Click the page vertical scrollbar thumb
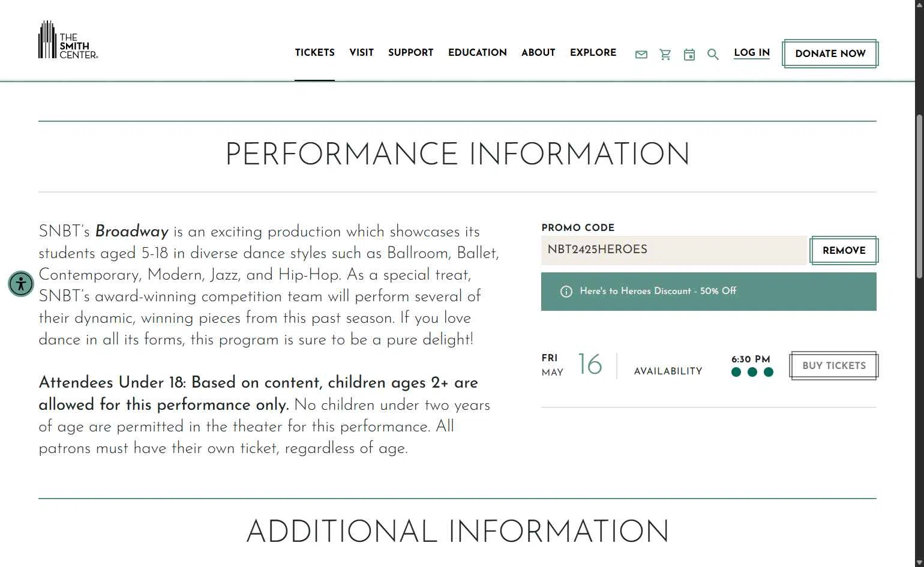The height and width of the screenshot is (567, 924). coord(919,196)
